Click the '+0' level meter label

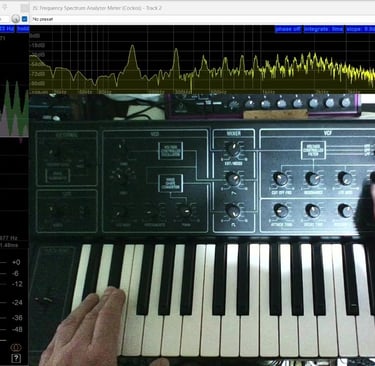coord(16,262)
